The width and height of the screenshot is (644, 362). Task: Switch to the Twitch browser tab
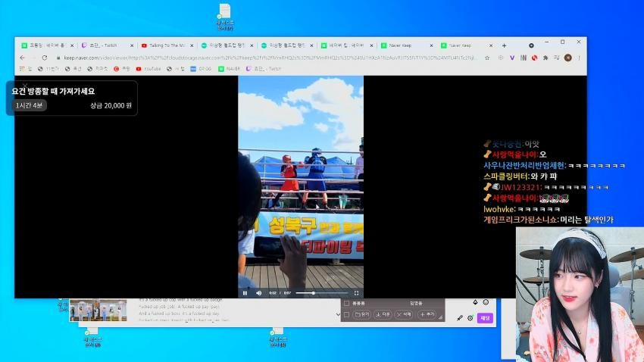coord(107,45)
